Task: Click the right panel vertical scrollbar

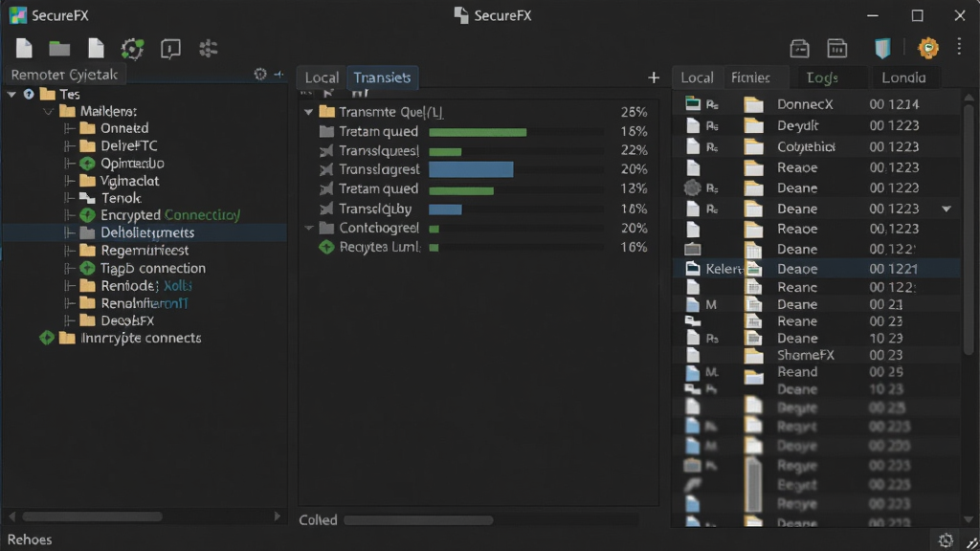Action: pos(969,231)
